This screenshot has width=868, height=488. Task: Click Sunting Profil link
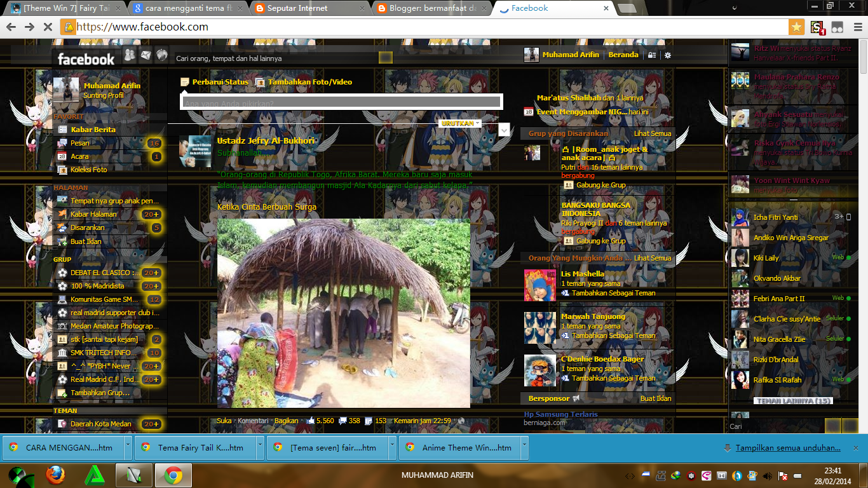click(104, 95)
